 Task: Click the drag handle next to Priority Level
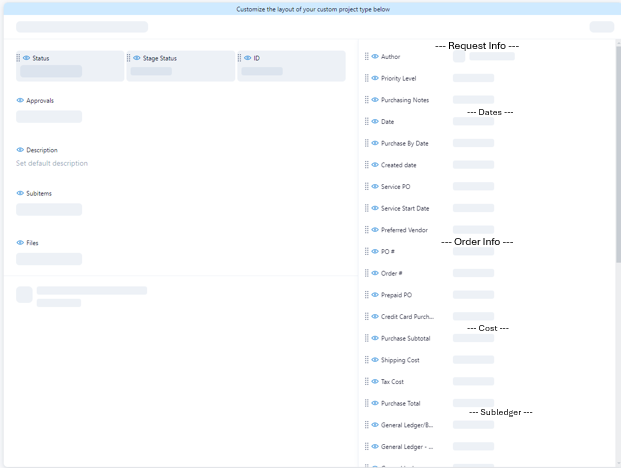[x=367, y=78]
